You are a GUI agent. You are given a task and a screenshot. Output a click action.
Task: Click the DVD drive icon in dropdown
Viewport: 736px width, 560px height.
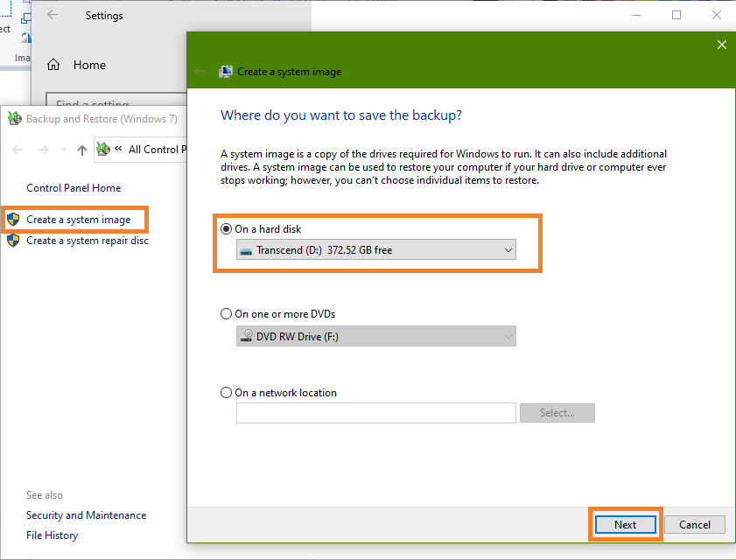tap(246, 336)
